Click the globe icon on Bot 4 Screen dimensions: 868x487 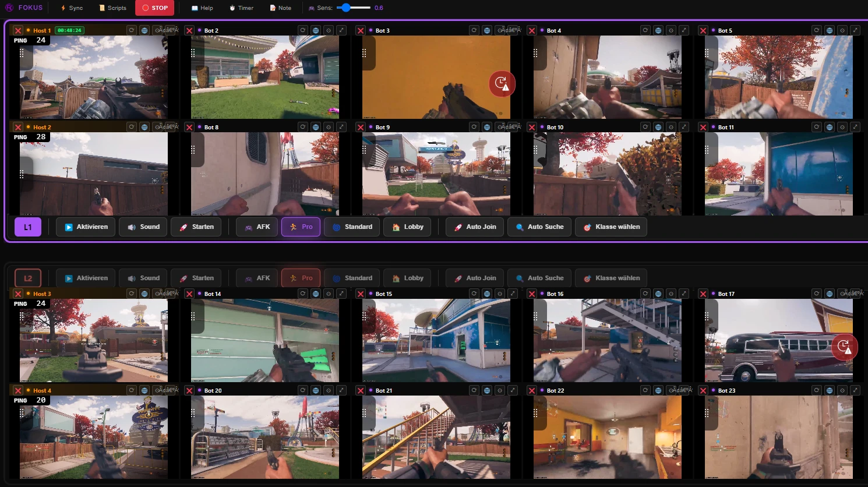click(x=658, y=30)
